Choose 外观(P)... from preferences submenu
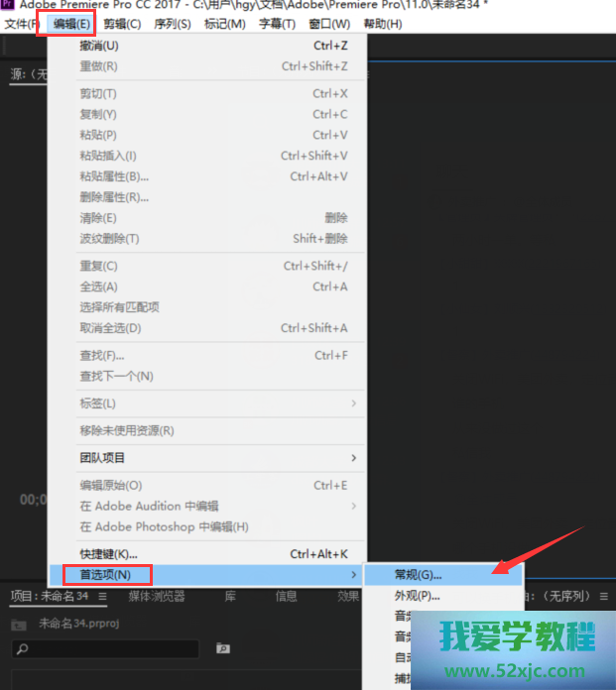The width and height of the screenshot is (616, 690). point(417,596)
